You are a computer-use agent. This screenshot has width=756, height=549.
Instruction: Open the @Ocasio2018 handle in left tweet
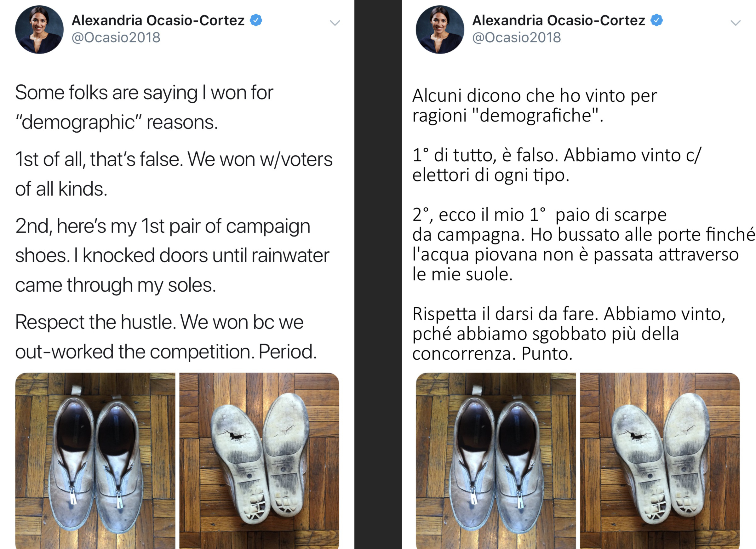(x=116, y=37)
